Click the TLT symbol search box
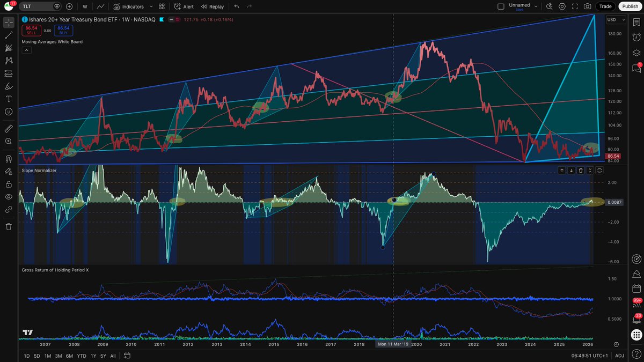 click(41, 6)
